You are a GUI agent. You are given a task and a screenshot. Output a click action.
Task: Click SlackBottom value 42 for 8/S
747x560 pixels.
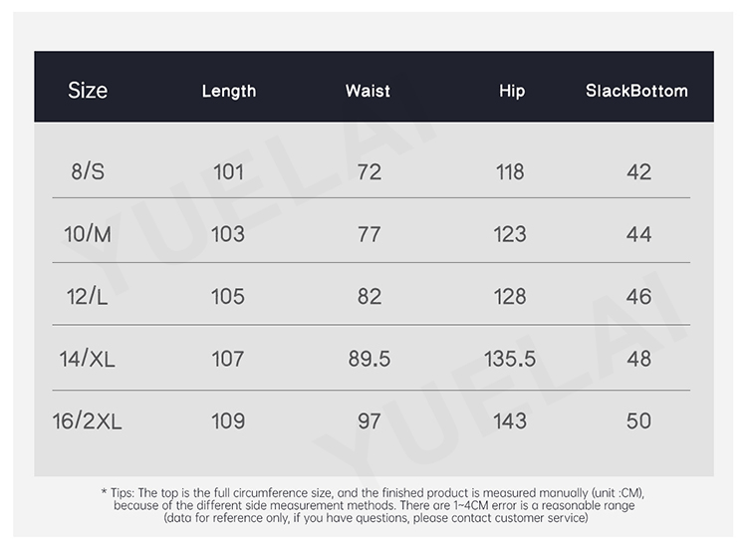(x=639, y=171)
